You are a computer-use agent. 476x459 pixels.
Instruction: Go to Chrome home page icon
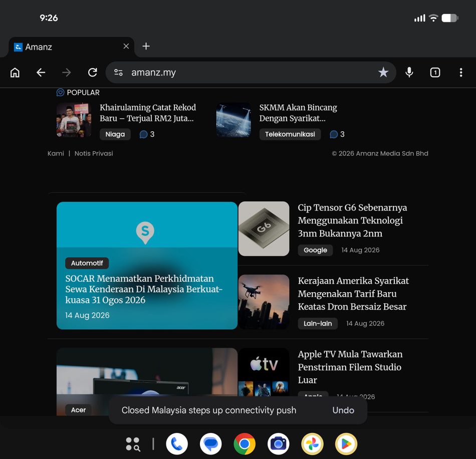(15, 73)
